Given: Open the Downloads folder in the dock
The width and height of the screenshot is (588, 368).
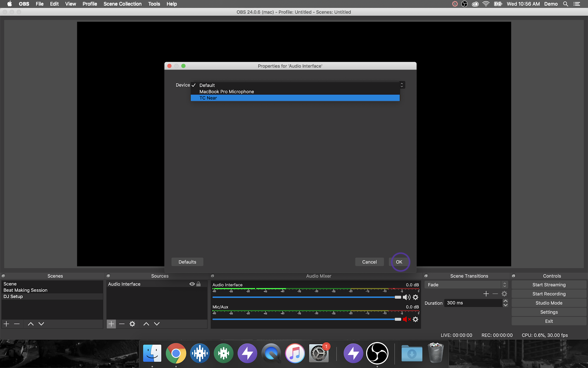Looking at the screenshot, I should pos(412,353).
